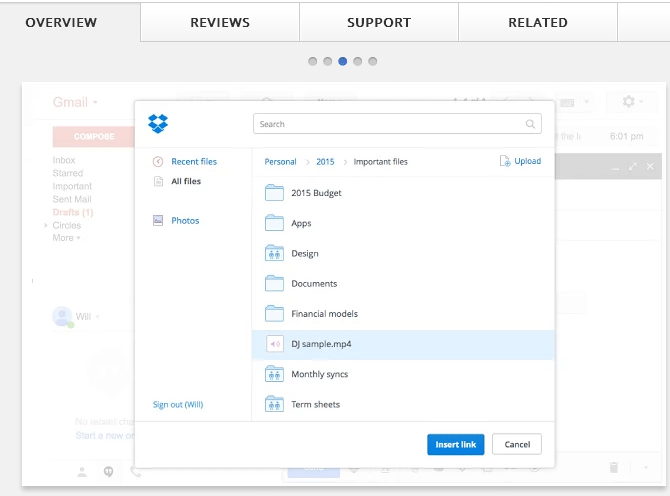This screenshot has width=670, height=496.
Task: Switch to the Overview tab
Action: 61,22
